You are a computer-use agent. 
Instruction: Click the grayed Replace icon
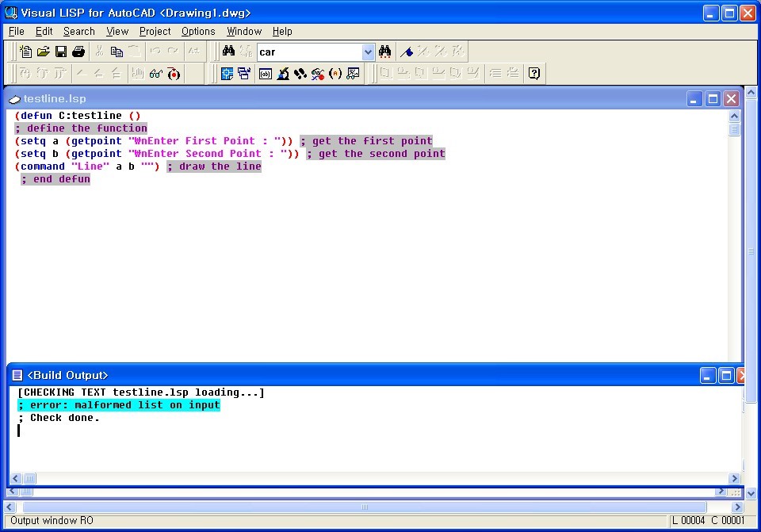pyautogui.click(x=246, y=51)
